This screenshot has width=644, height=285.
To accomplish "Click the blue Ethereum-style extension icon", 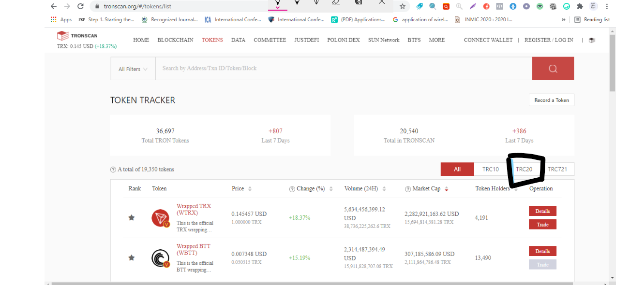I will coord(513,7).
